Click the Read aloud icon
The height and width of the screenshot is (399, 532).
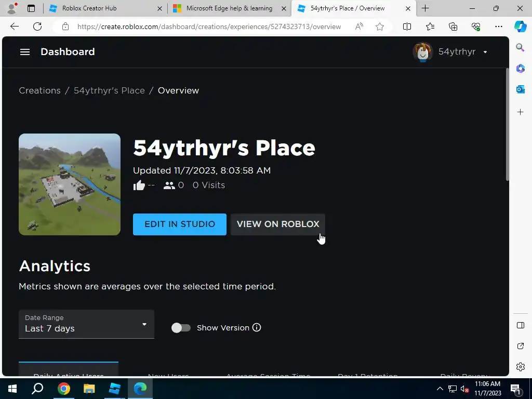click(359, 26)
